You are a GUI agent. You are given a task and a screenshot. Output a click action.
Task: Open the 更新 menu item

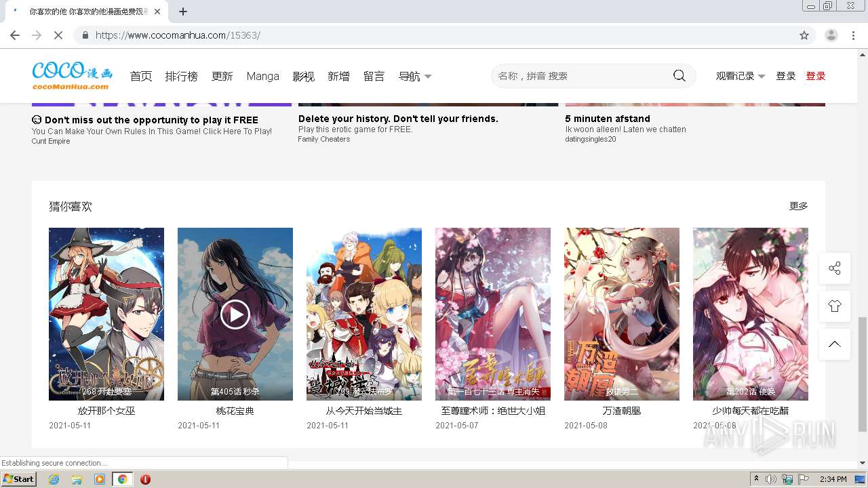tap(222, 77)
